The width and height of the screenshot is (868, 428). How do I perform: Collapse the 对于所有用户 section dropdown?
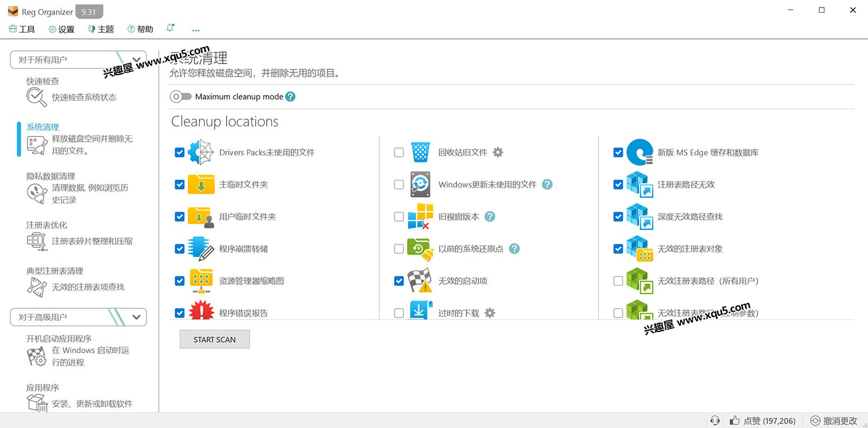tap(137, 60)
